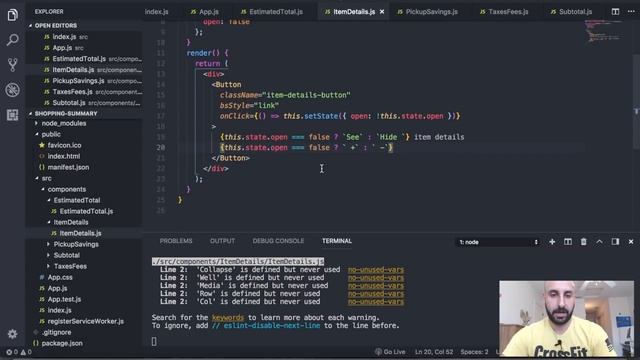The image size is (640, 360).
Task: Split the editor to the right
Action: click(x=615, y=11)
